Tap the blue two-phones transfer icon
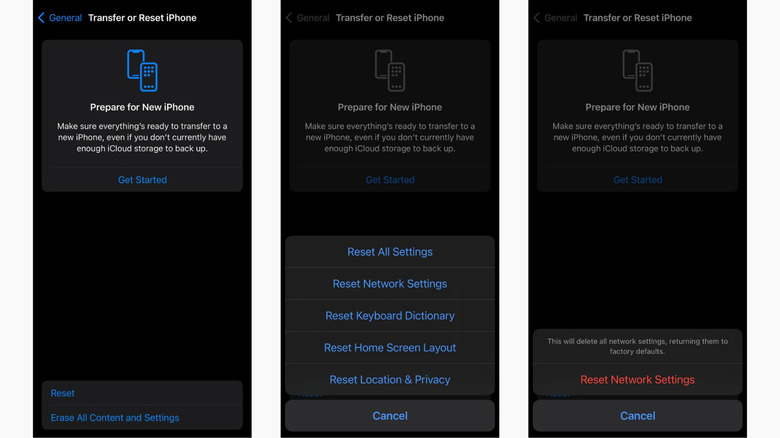The image size is (780, 438). point(142,70)
